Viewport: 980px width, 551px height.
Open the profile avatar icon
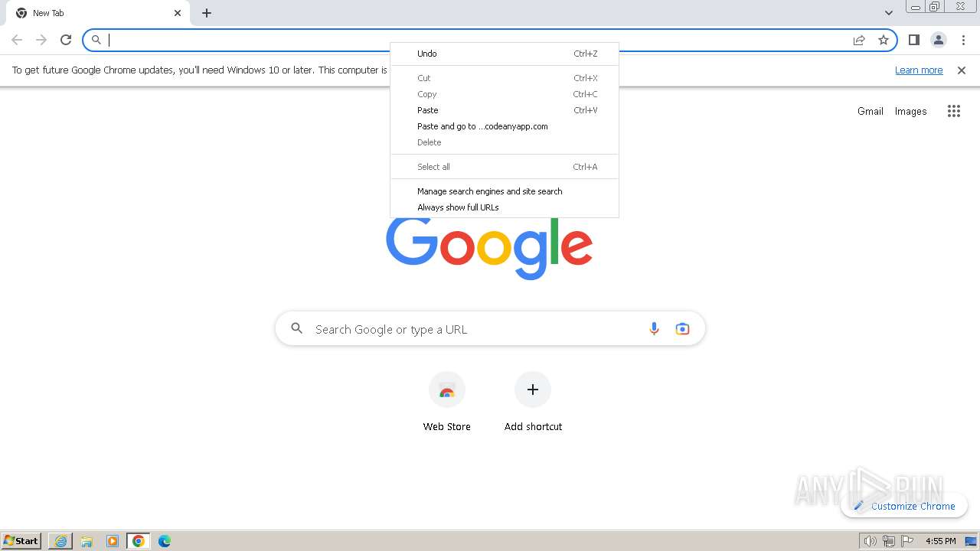pos(938,40)
